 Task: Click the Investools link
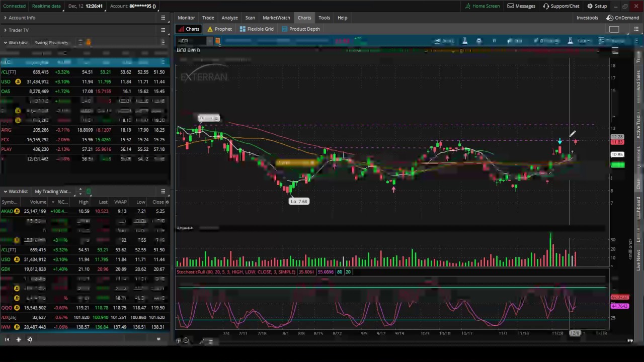click(587, 18)
